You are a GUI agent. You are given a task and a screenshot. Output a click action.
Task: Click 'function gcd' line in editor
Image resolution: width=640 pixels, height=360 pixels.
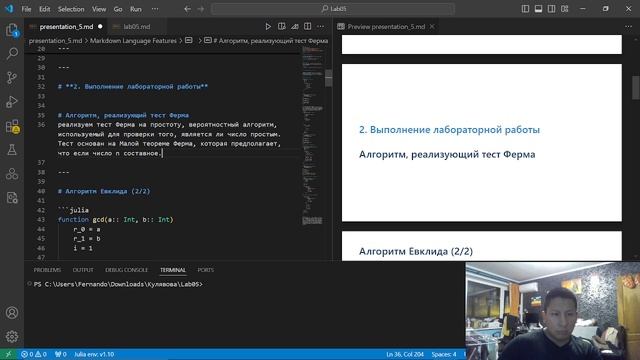(x=116, y=220)
